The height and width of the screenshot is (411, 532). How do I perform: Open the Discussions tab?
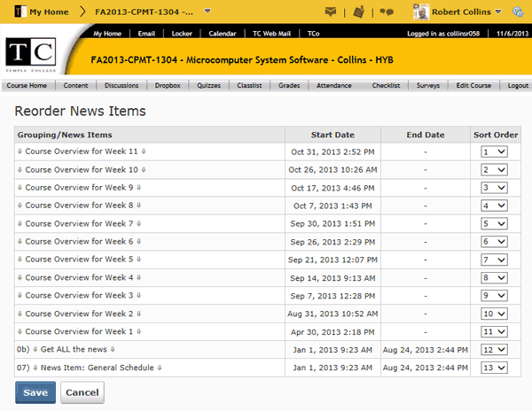coord(121,85)
